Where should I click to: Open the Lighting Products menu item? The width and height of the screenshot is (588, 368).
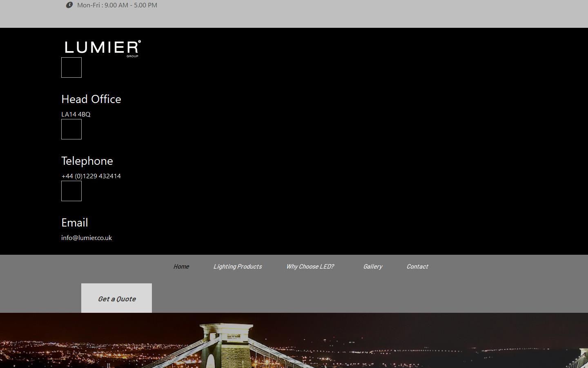pos(237,266)
